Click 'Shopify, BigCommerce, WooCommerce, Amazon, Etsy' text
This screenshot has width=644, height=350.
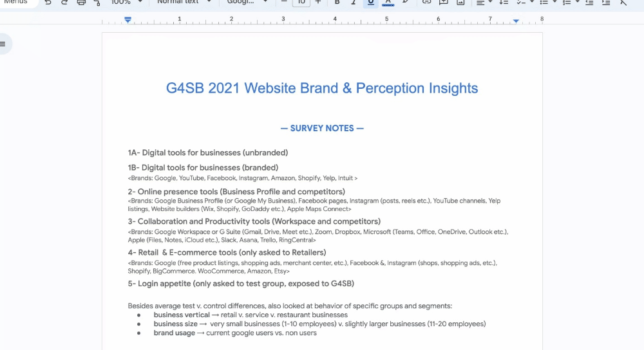point(209,272)
